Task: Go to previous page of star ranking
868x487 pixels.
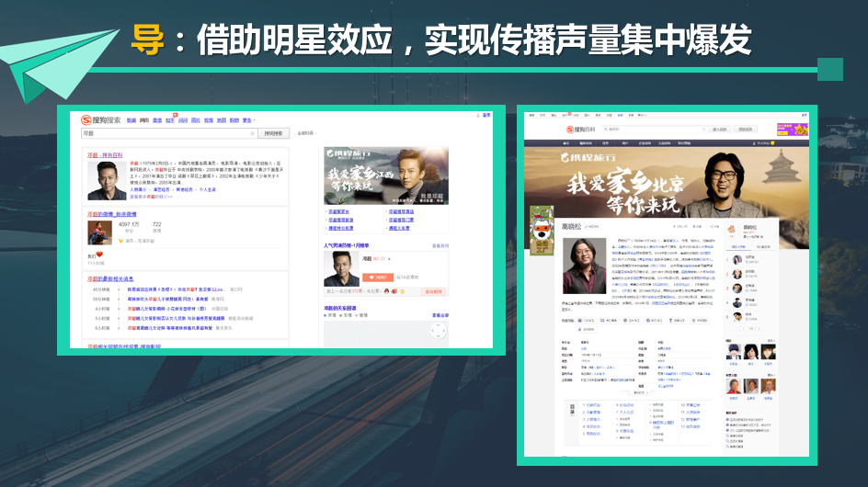Action: pos(744,329)
